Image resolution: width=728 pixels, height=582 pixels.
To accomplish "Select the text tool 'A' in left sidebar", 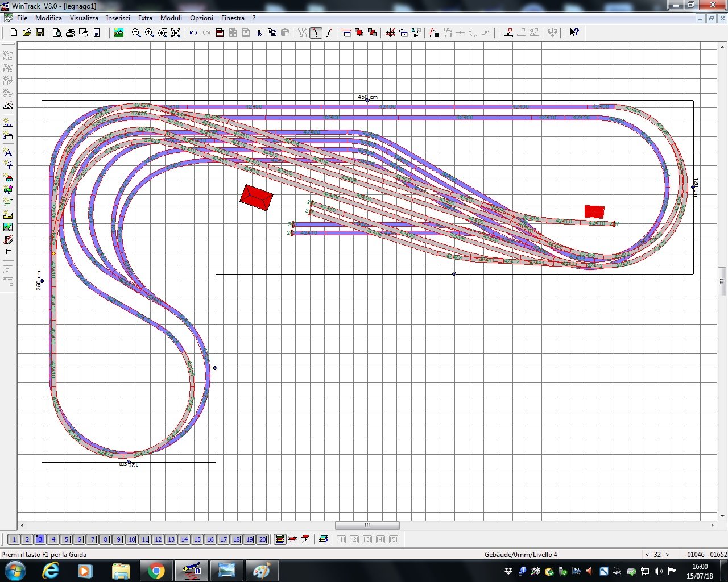I will [8, 152].
